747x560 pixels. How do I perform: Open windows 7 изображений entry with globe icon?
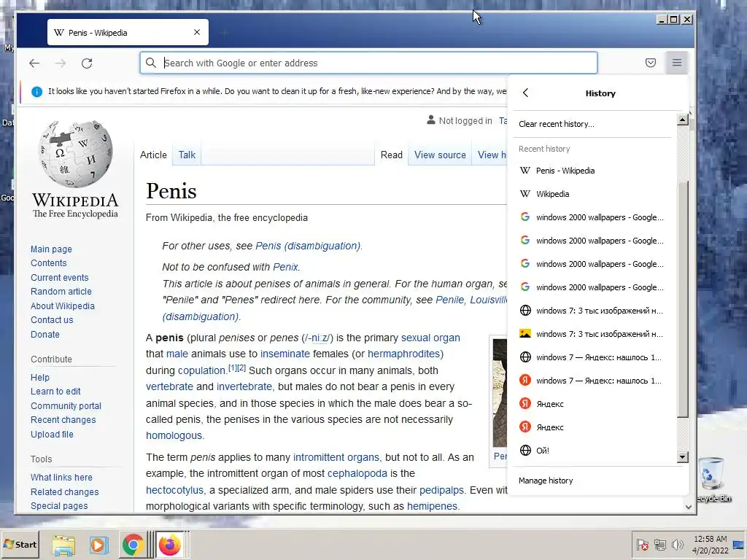point(594,311)
